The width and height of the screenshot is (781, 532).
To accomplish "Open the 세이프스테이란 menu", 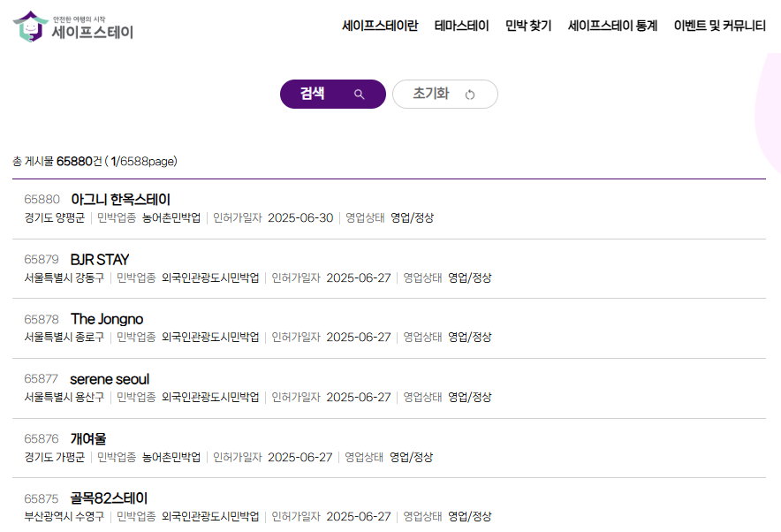I will [380, 26].
